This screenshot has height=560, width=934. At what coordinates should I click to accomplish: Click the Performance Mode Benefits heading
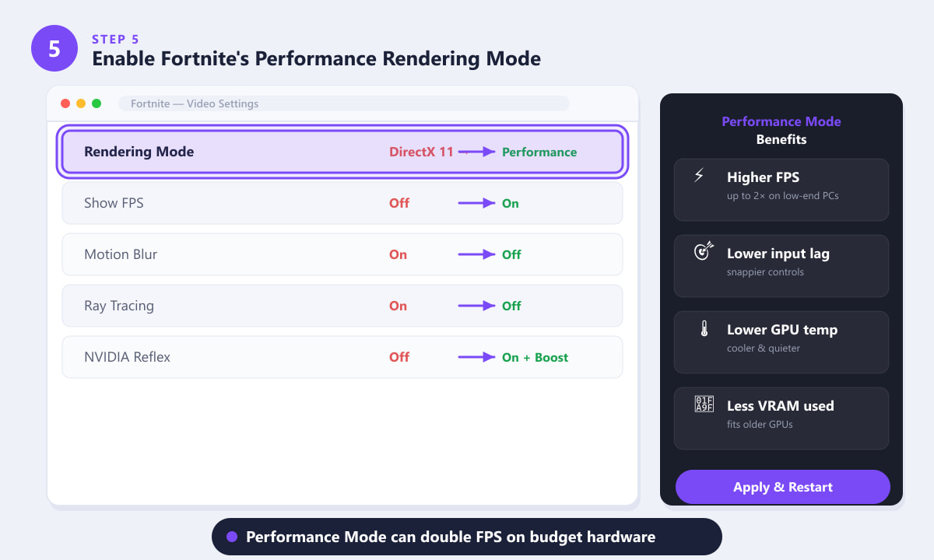(x=781, y=130)
